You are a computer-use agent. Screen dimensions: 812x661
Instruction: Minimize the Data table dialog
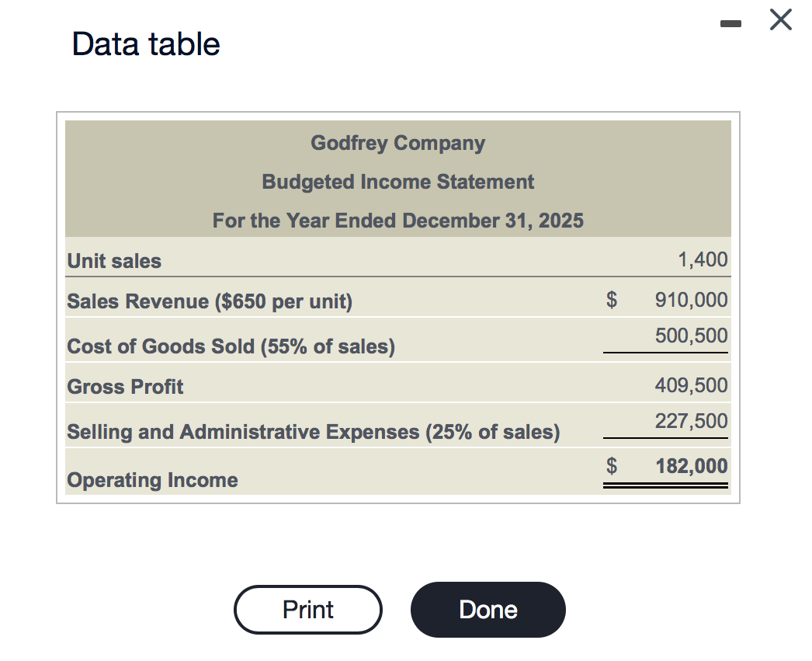pyautogui.click(x=731, y=25)
